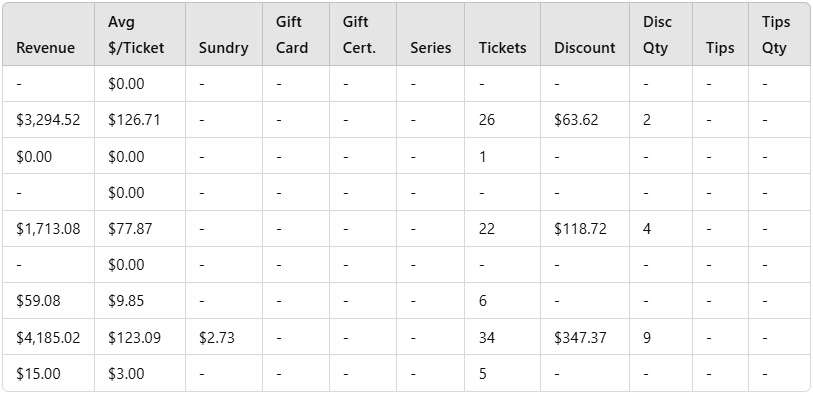Click the $1,713.08 revenue cell

48,229
